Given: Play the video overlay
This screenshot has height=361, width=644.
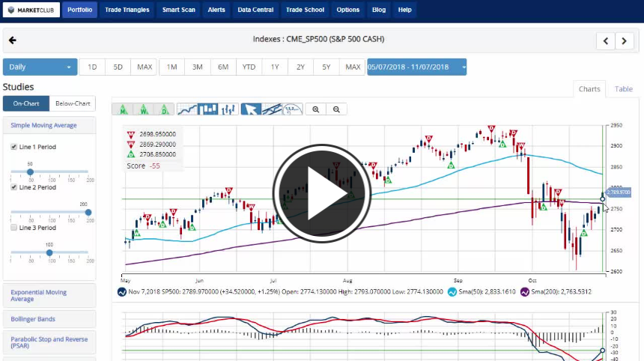Looking at the screenshot, I should (x=322, y=192).
